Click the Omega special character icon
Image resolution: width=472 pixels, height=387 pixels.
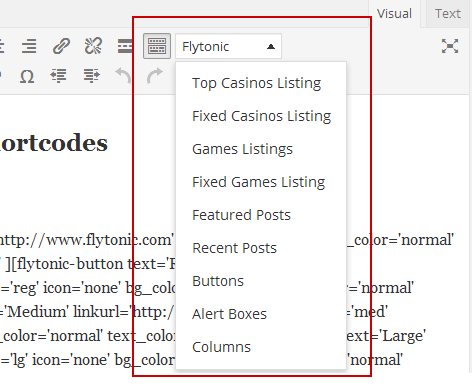(27, 76)
